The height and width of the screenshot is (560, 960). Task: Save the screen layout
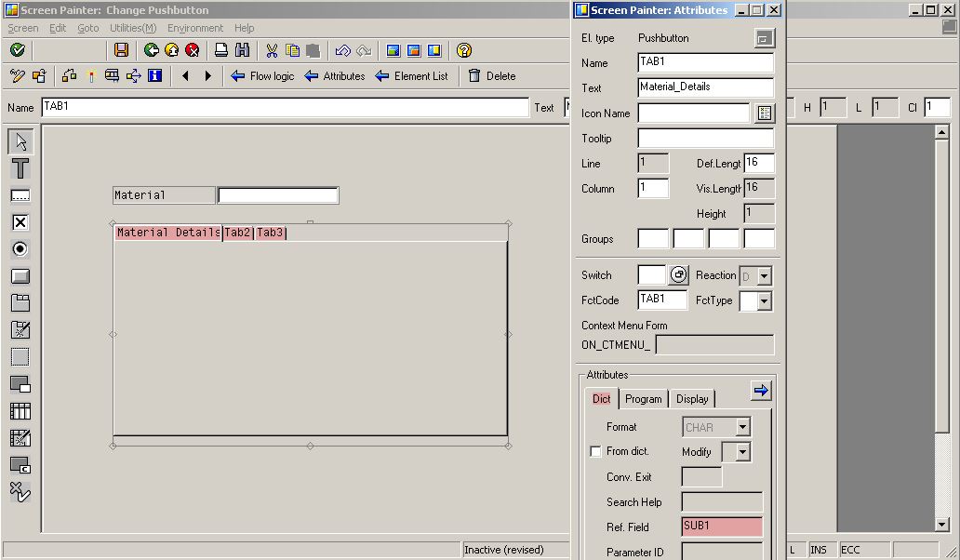click(120, 51)
